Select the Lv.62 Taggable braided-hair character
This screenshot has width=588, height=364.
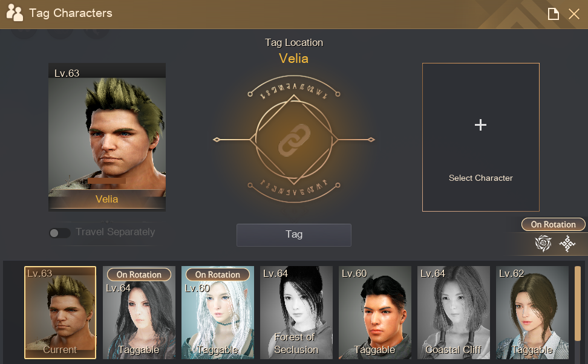532,313
